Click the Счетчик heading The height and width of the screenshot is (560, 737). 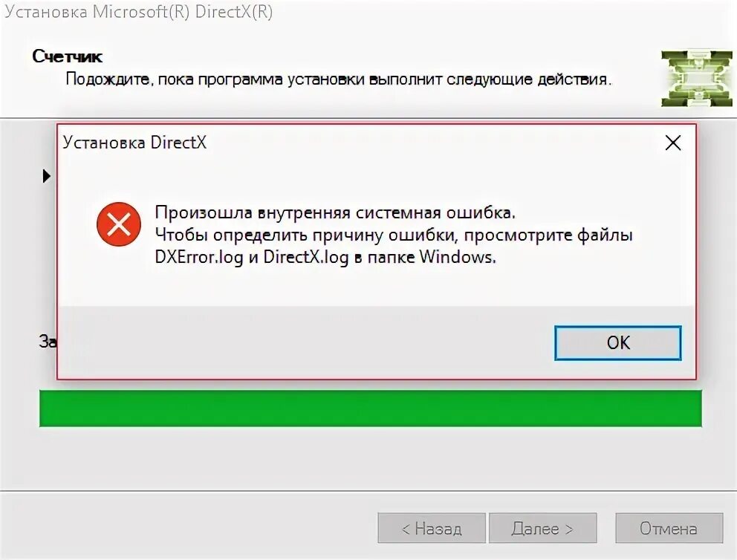click(x=67, y=56)
